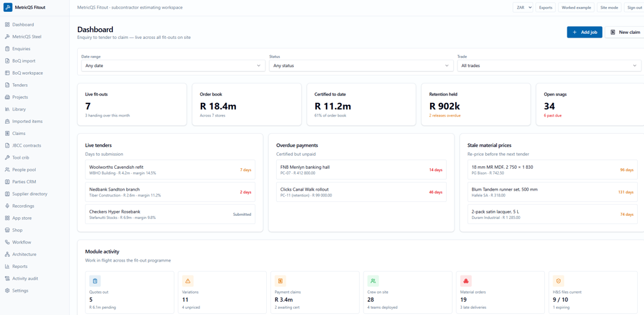644x315 pixels.
Task: Click '6 past due' snags text
Action: click(553, 115)
